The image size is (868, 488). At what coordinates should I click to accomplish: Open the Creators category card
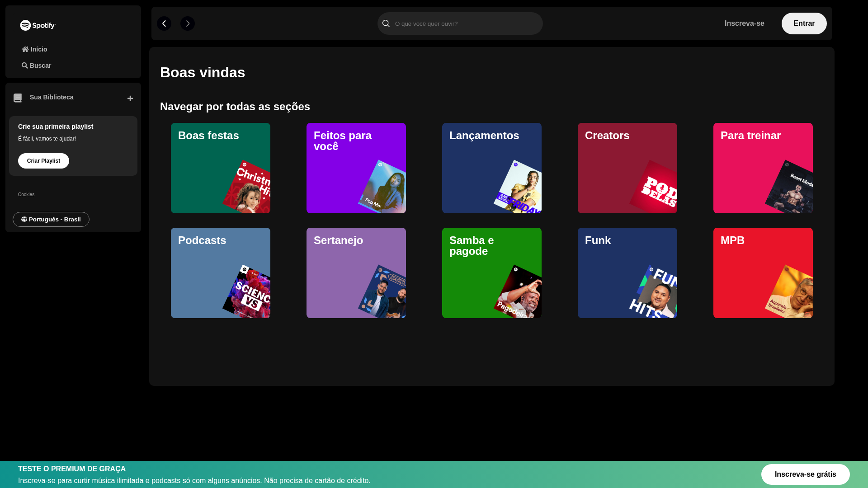(x=627, y=168)
